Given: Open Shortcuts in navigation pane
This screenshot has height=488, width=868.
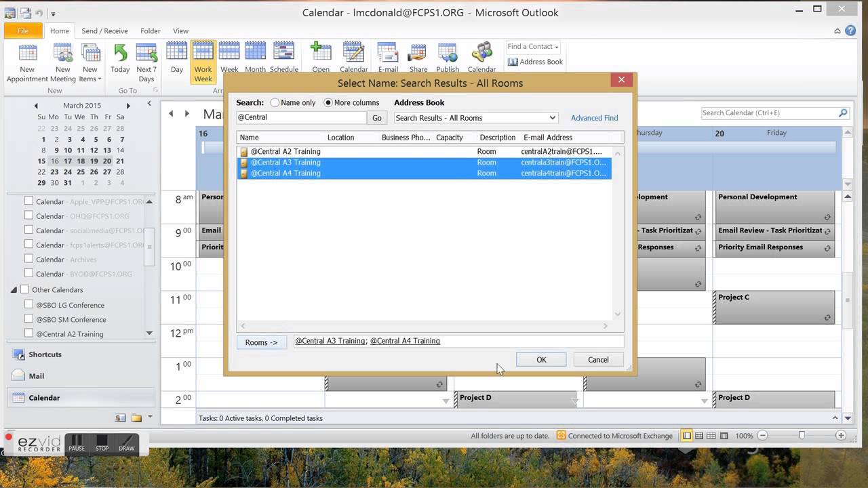Looking at the screenshot, I should (x=81, y=354).
